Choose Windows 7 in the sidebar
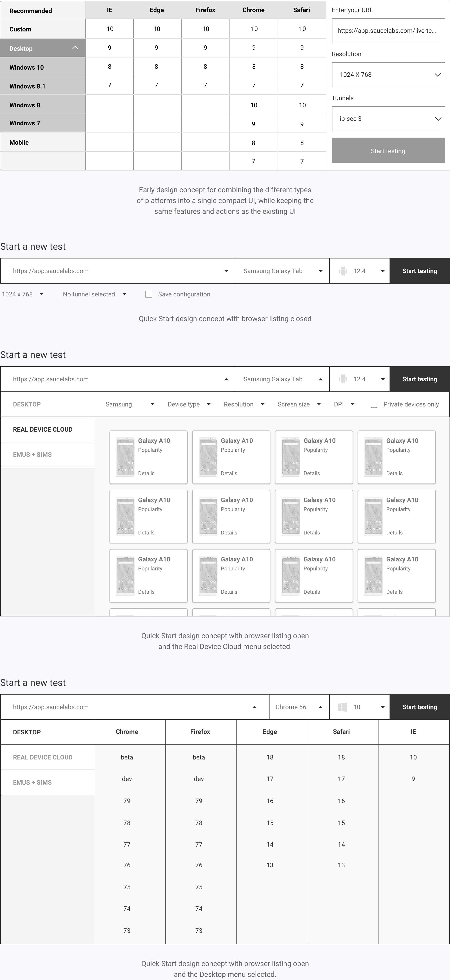 click(x=43, y=123)
